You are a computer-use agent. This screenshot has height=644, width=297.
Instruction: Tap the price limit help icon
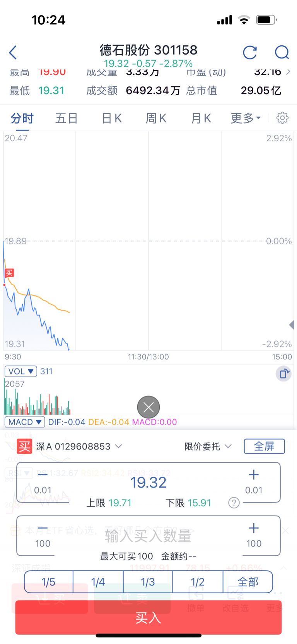point(234,503)
